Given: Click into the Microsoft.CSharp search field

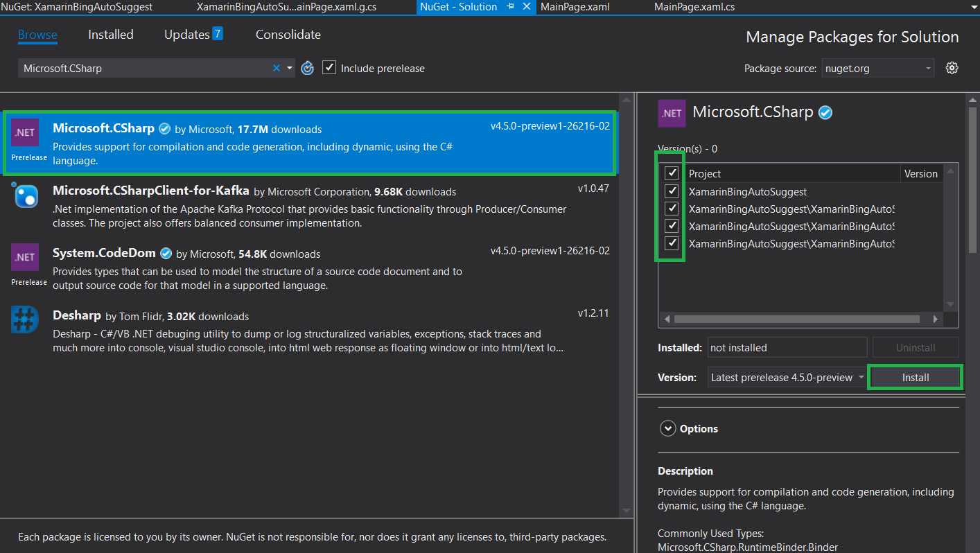Looking at the screenshot, I should point(146,68).
